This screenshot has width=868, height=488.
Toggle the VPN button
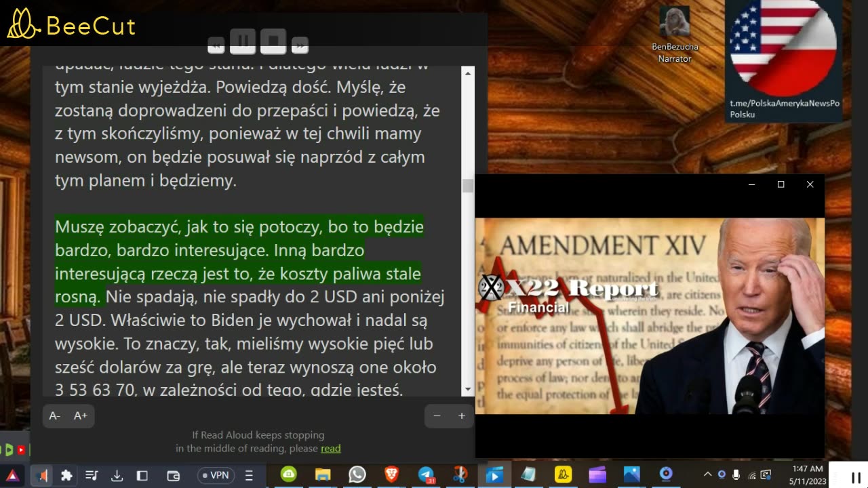(216, 475)
